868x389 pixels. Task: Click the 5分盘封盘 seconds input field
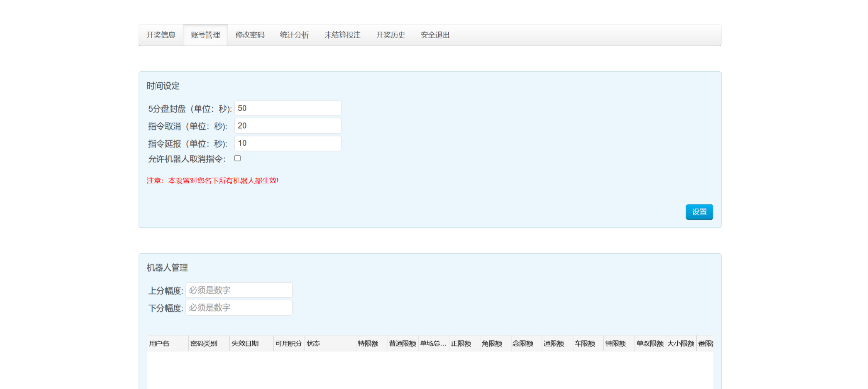[x=288, y=108]
